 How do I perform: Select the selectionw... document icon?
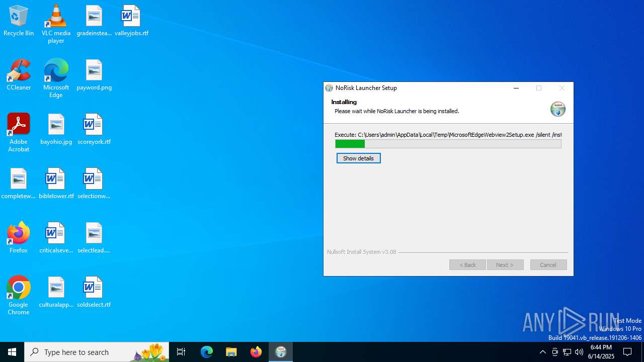point(94,184)
